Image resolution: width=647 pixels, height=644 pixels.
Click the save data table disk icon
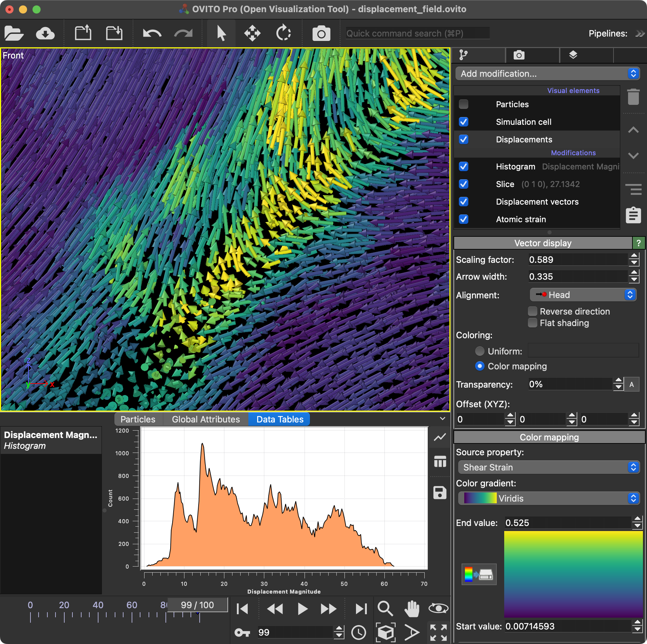[440, 492]
